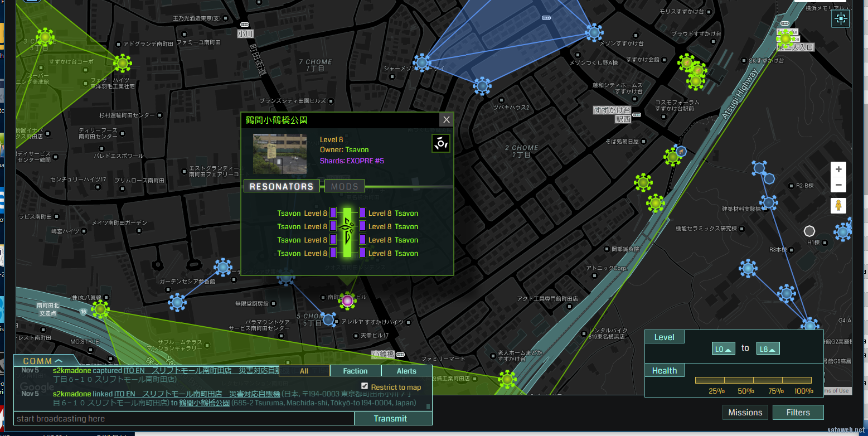Screen dimensions: 868x436
Task: Click the Level filter label
Action: 664,337
